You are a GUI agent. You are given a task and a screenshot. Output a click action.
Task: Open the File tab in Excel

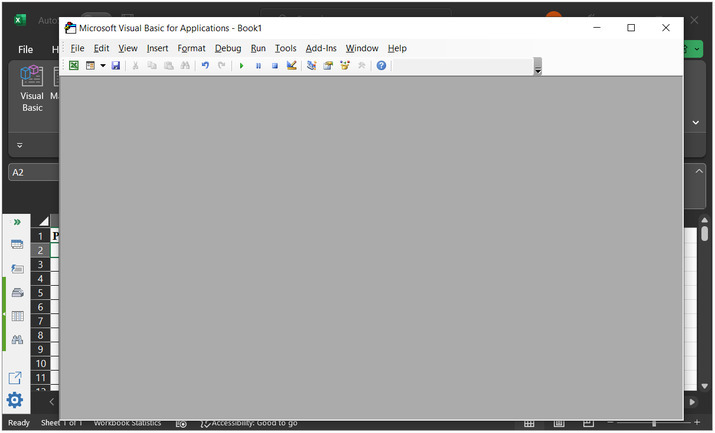pyautogui.click(x=26, y=49)
